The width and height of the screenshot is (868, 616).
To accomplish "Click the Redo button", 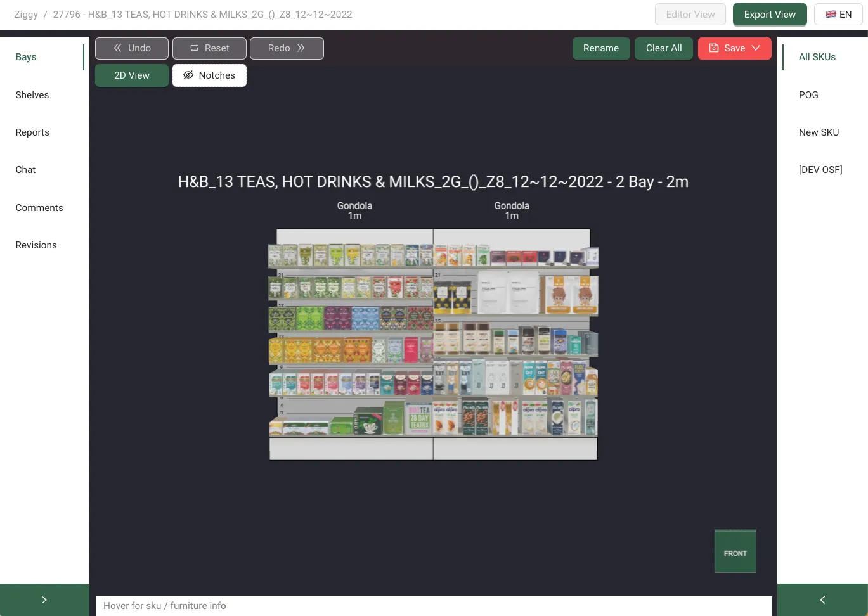I will click(287, 48).
